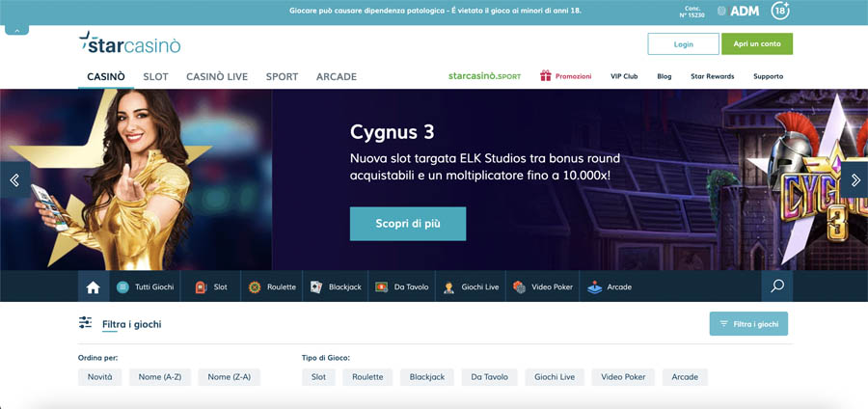Click the Tutti Giochi list icon

(x=122, y=287)
